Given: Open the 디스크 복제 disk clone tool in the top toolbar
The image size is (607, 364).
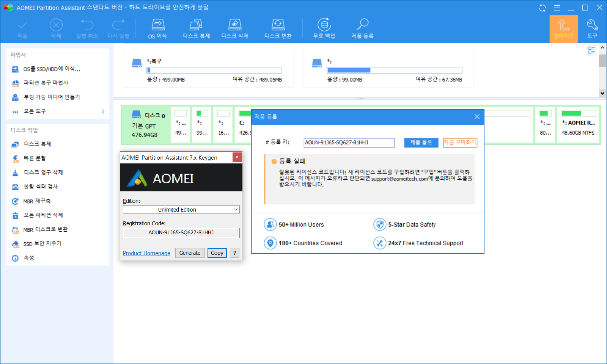Looking at the screenshot, I should pos(196,29).
